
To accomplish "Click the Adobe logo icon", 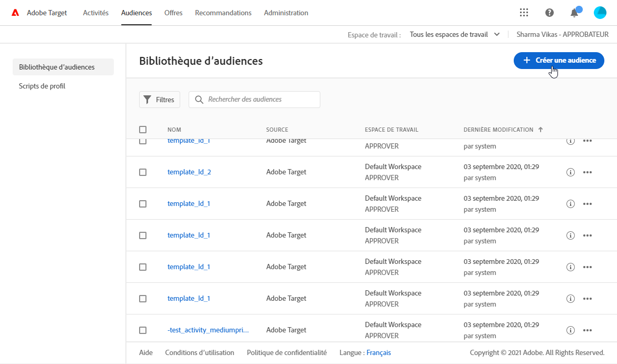I will 15,13.
